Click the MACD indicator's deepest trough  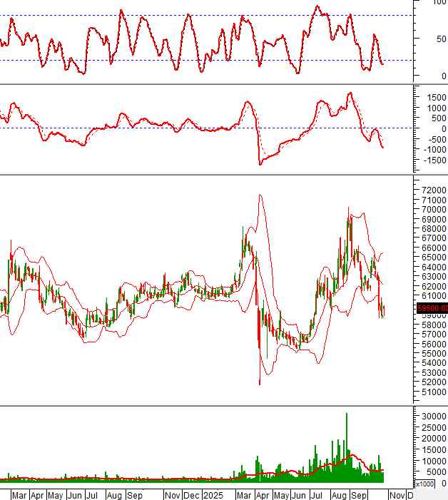[260, 164]
